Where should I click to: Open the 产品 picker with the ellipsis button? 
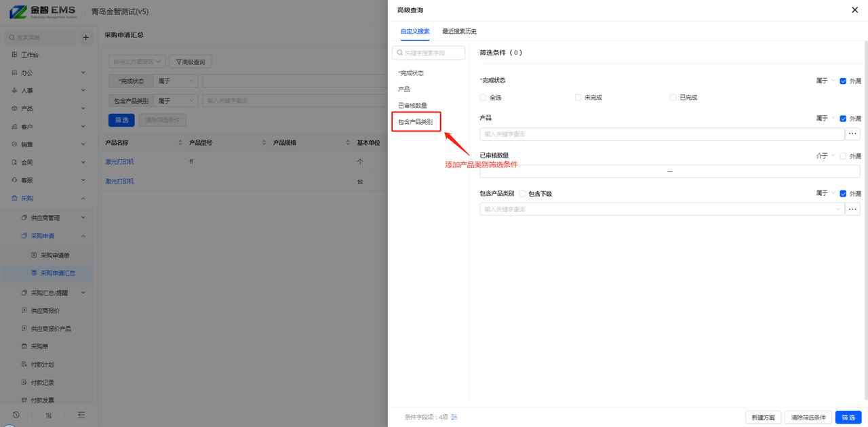coord(852,134)
